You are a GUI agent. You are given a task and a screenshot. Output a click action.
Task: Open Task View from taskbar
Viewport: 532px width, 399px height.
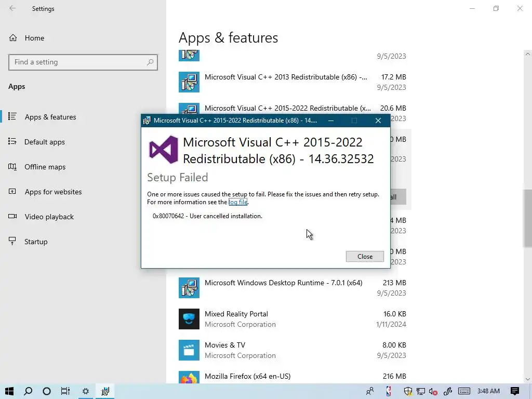[65, 391]
